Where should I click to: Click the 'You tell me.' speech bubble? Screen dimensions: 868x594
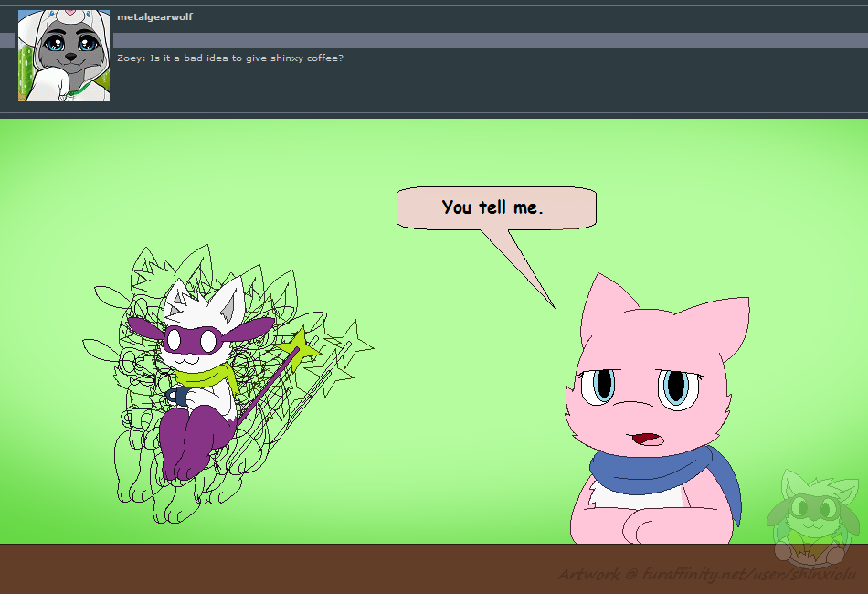[496, 207]
